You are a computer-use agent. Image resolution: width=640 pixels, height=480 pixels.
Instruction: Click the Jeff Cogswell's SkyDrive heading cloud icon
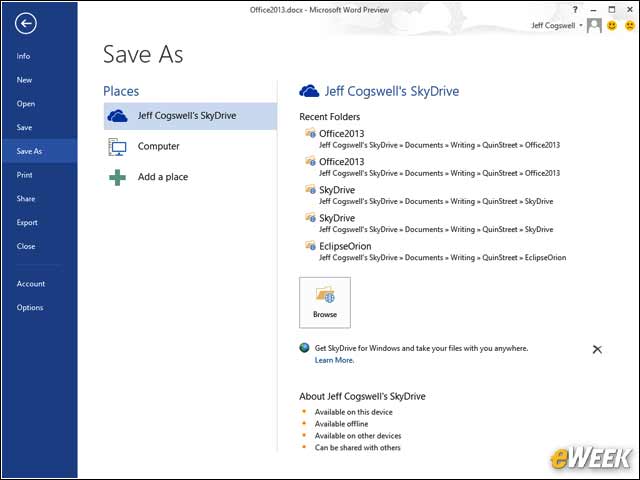tap(309, 91)
